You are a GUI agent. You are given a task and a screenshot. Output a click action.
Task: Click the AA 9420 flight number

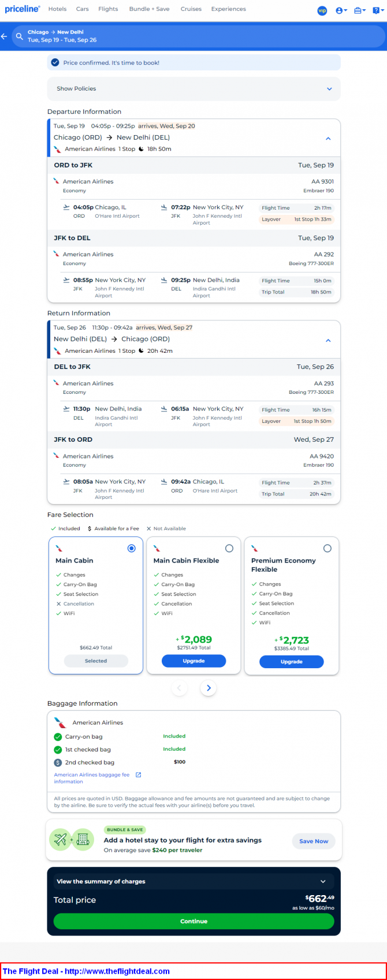click(322, 456)
